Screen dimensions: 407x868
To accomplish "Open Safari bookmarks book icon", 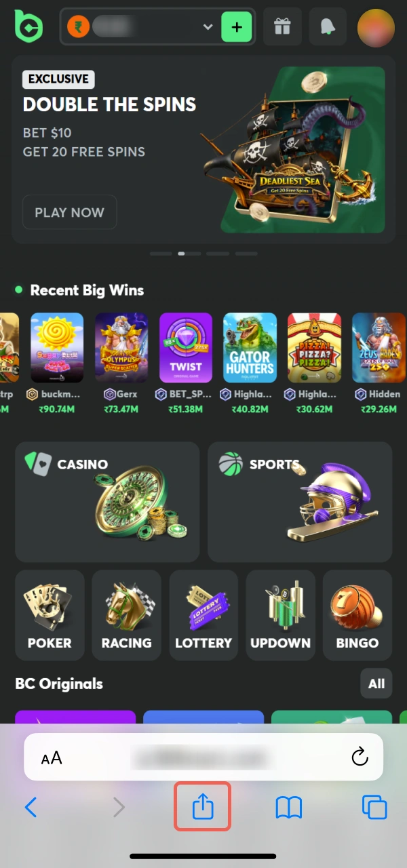I will pyautogui.click(x=288, y=807).
